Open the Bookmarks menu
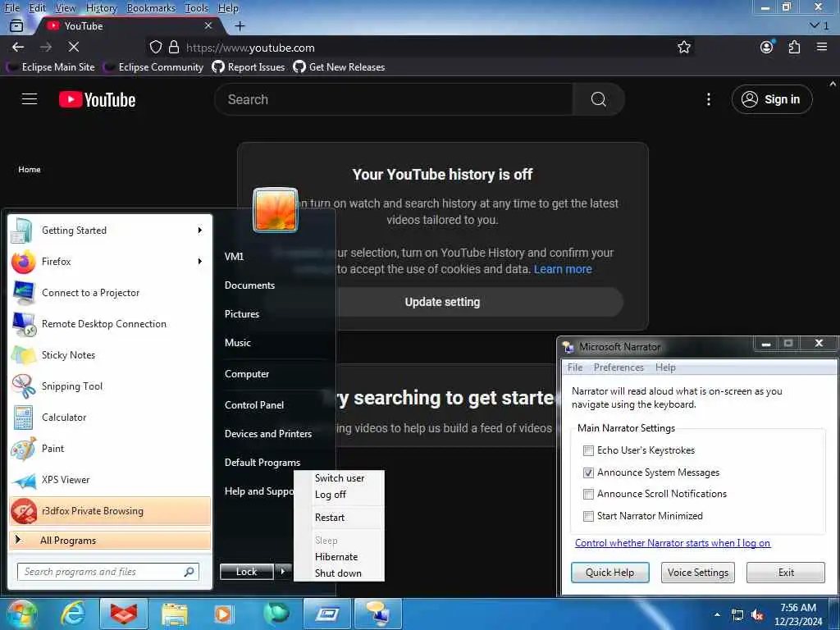This screenshot has height=630, width=840. pos(151,8)
